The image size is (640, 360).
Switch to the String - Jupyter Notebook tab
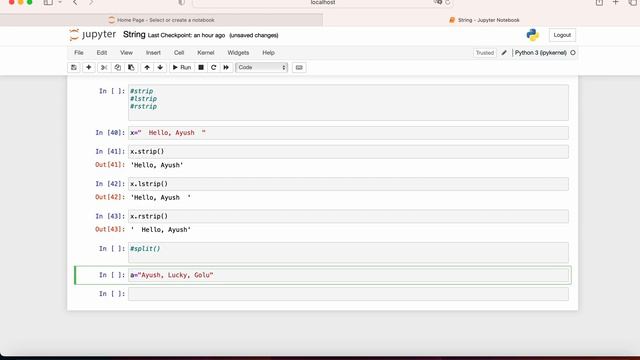(x=484, y=20)
